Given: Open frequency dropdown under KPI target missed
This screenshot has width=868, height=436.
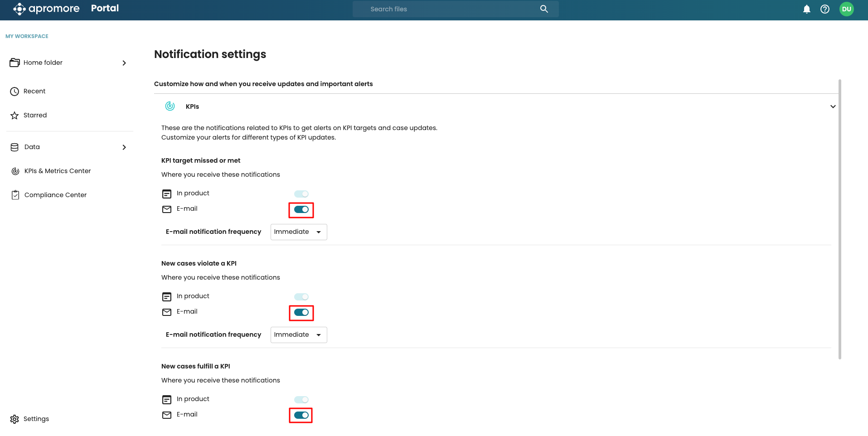Looking at the screenshot, I should 298,232.
